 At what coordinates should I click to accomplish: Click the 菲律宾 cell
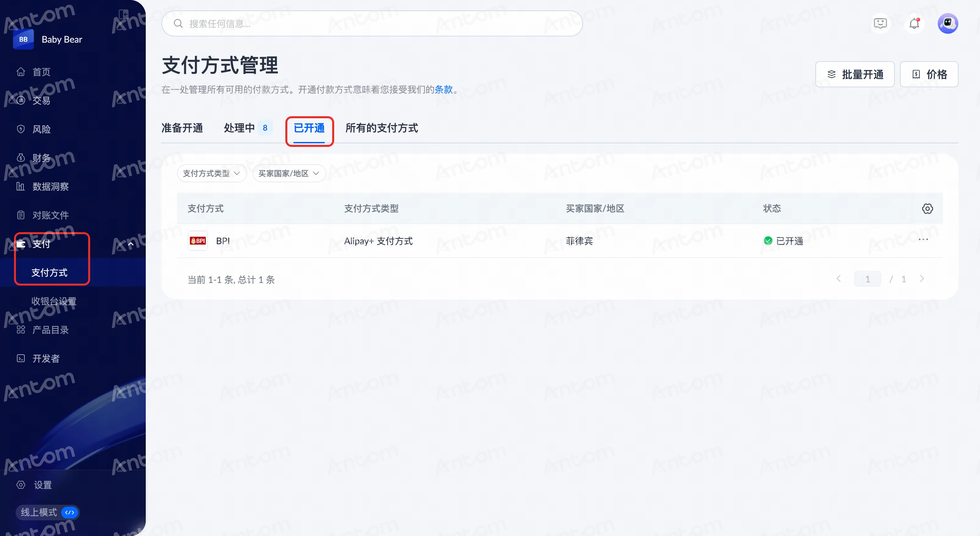click(579, 241)
